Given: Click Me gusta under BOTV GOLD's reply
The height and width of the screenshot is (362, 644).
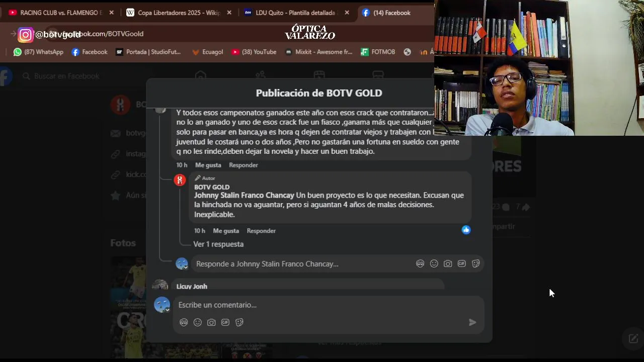Looking at the screenshot, I should (x=226, y=231).
